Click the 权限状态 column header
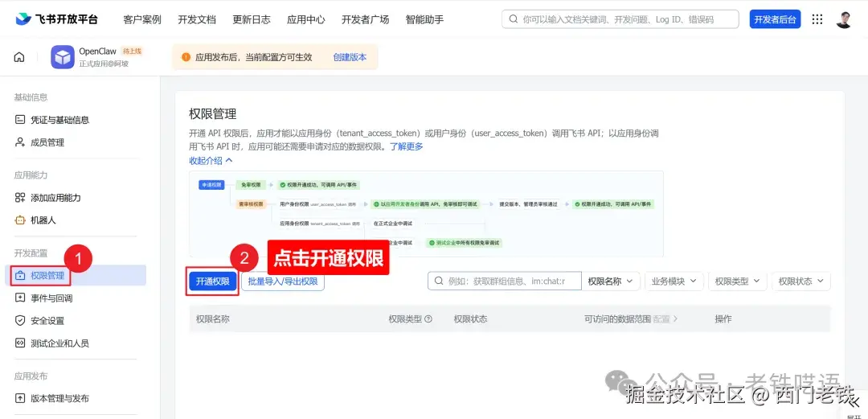 coord(470,319)
